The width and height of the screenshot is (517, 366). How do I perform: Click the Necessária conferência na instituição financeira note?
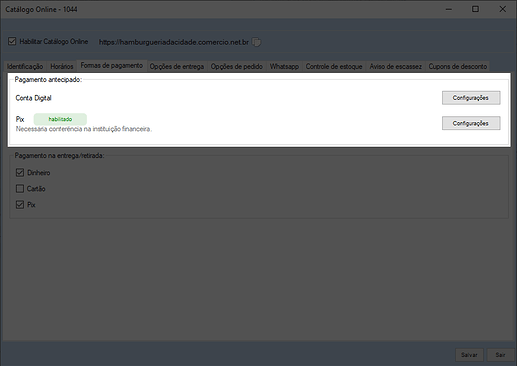point(84,129)
